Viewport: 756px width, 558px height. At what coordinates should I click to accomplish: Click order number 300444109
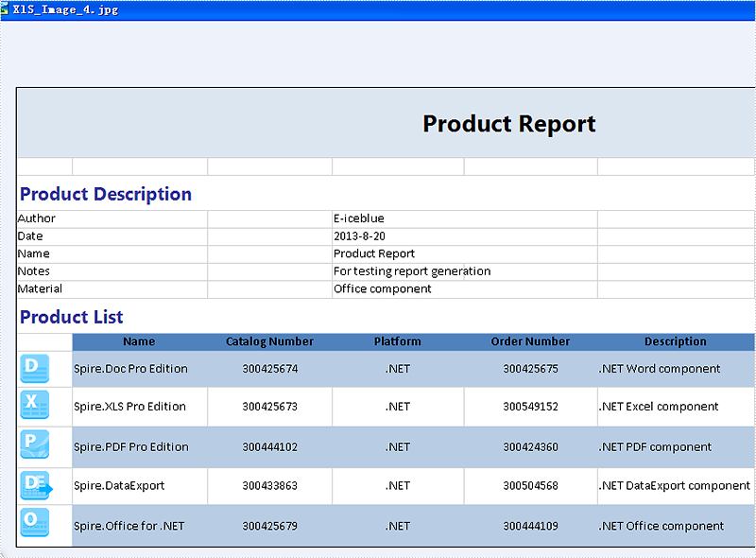point(531,526)
